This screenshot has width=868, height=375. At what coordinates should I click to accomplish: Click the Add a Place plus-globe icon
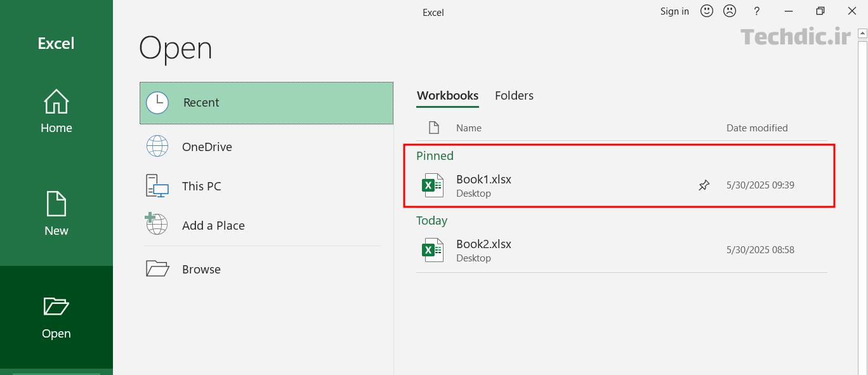(x=156, y=224)
